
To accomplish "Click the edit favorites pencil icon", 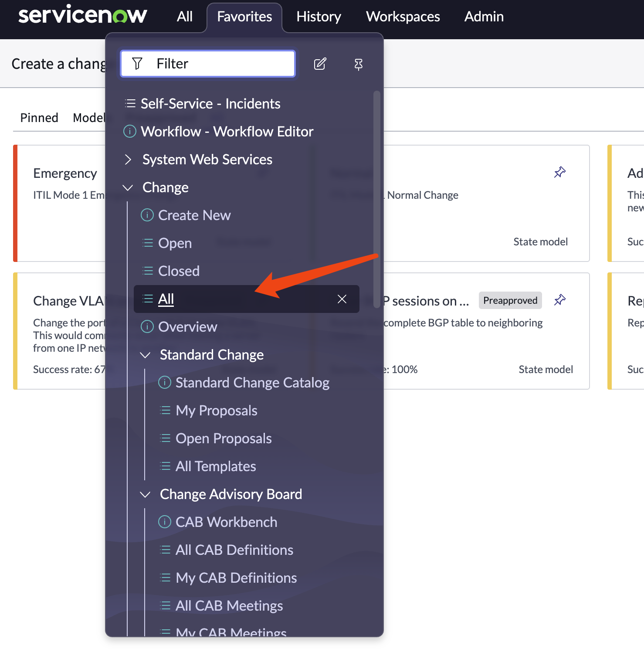I will [x=320, y=64].
